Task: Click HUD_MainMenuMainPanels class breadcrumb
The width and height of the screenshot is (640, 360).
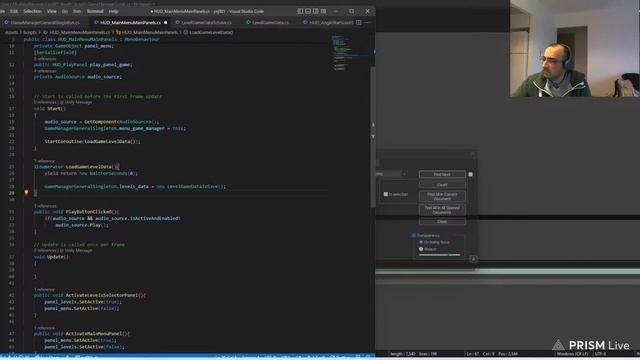Action: point(149,32)
